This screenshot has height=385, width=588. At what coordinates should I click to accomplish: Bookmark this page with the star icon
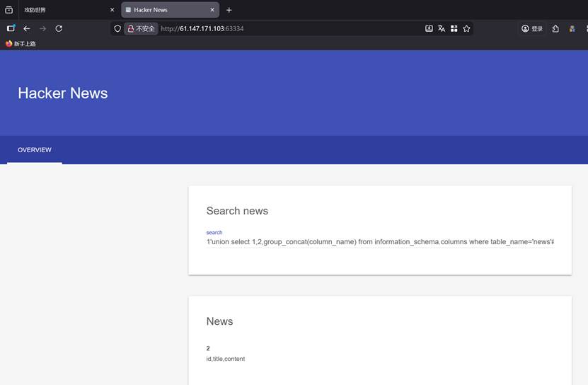(466, 28)
